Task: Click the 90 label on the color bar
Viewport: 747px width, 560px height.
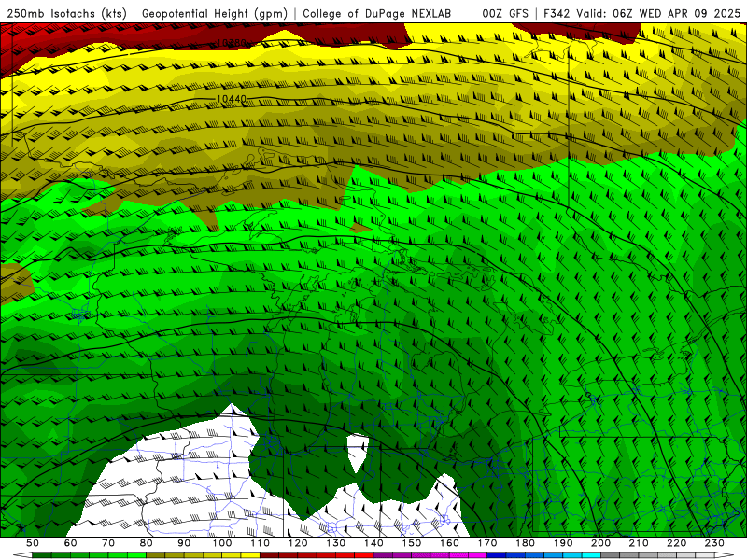Action: pyautogui.click(x=184, y=543)
